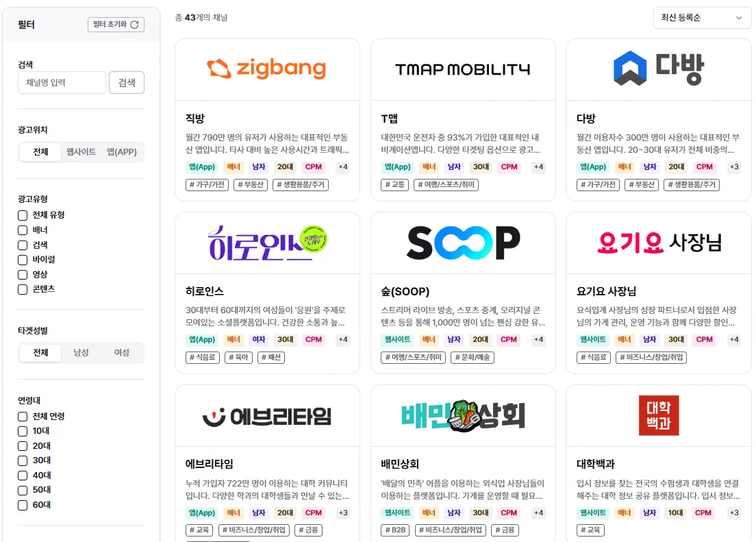Click #문화/예술 hashtag on SOOP card
Viewport: 756px width, 542px height.
click(473, 357)
